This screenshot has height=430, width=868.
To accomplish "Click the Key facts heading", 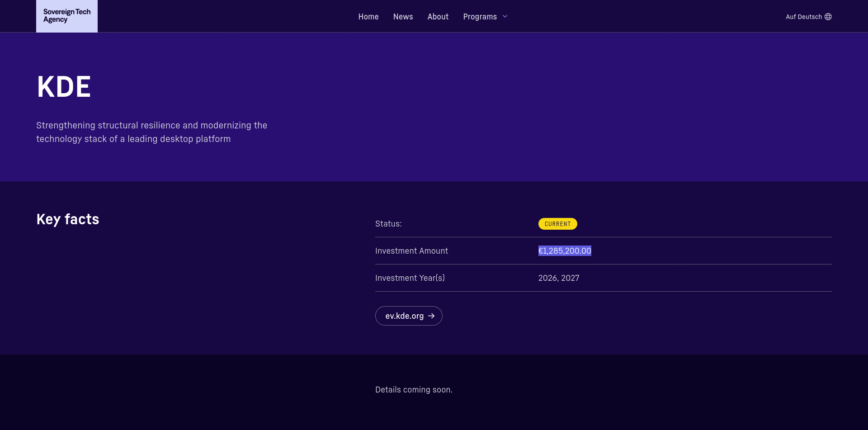I will coord(68,219).
